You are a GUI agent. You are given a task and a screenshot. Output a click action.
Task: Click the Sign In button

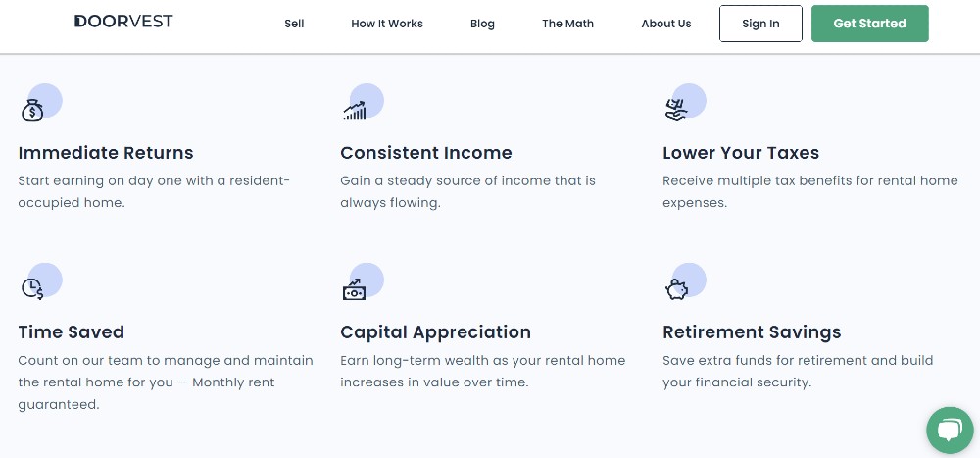(x=760, y=24)
